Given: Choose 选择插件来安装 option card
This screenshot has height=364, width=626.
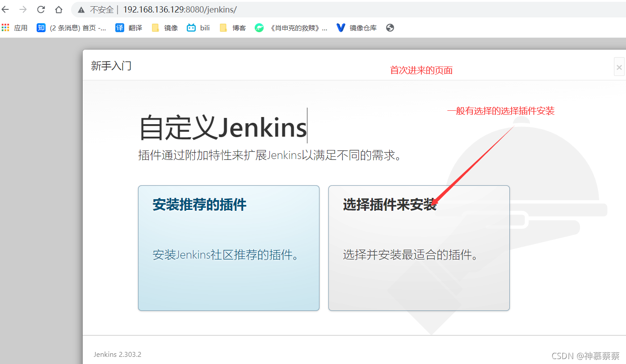Looking at the screenshot, I should (419, 248).
